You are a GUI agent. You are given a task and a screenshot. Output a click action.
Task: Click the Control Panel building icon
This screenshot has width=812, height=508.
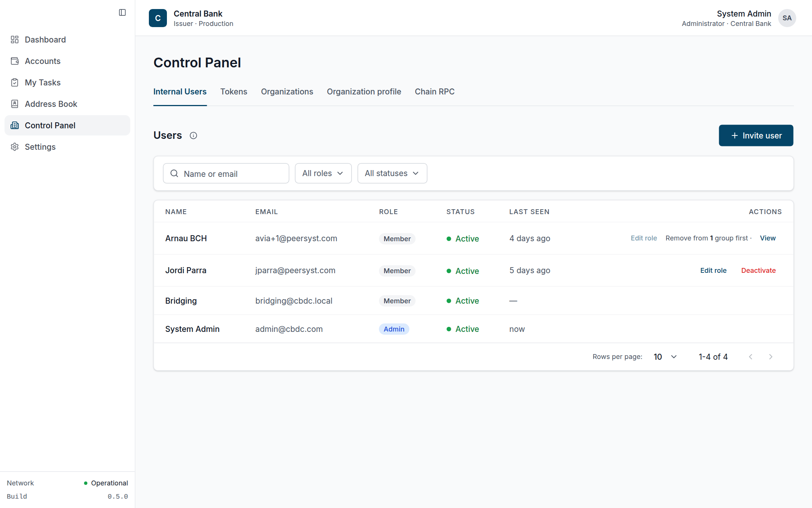15,125
